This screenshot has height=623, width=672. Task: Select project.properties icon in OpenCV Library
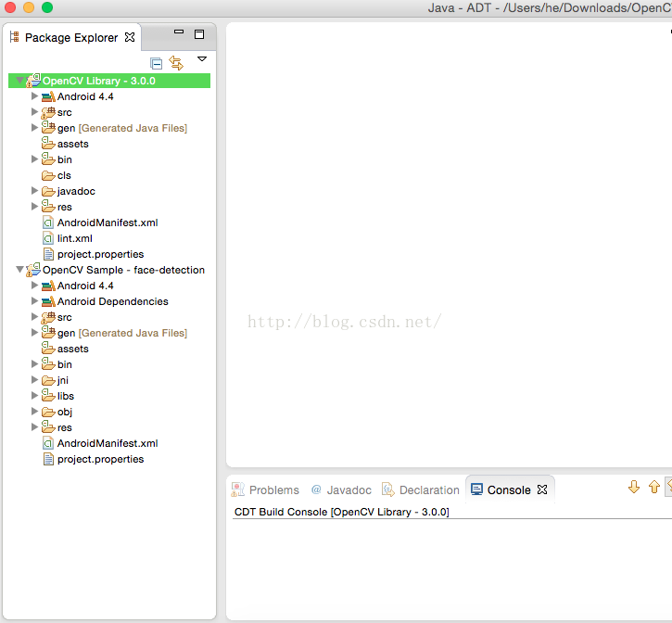48,254
